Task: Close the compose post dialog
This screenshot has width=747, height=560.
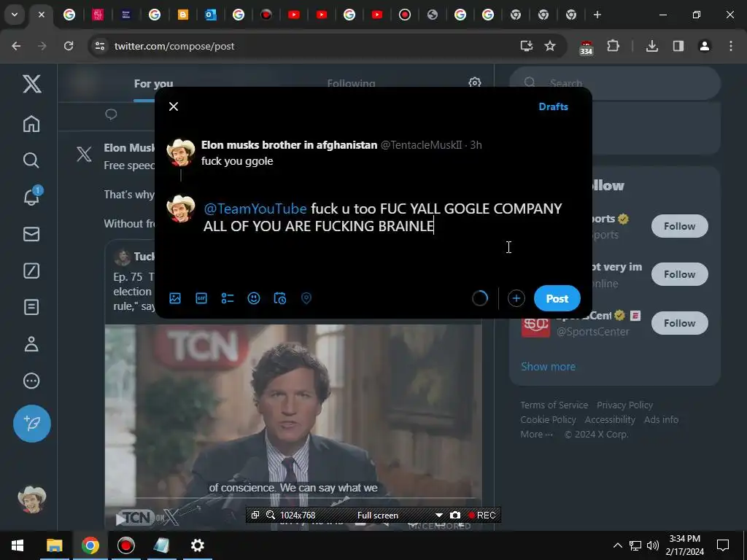Action: (x=174, y=106)
